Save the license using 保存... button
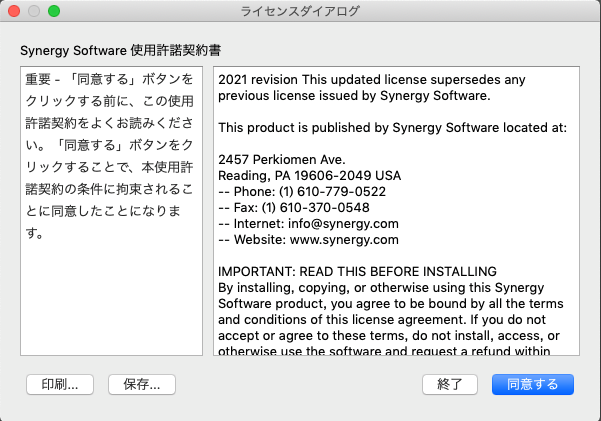Viewport: 601px width, 421px height. click(x=142, y=384)
